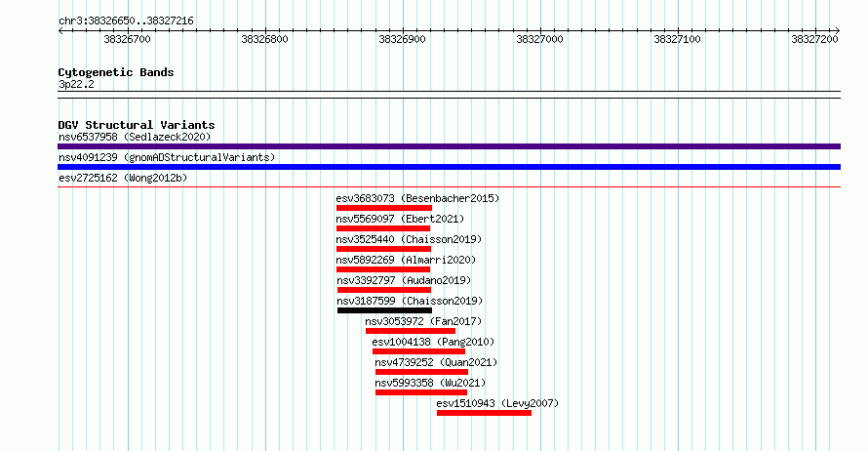Click ruler position 38327200
Image resolution: width=868 pixels, height=451 pixels.
[815, 39]
